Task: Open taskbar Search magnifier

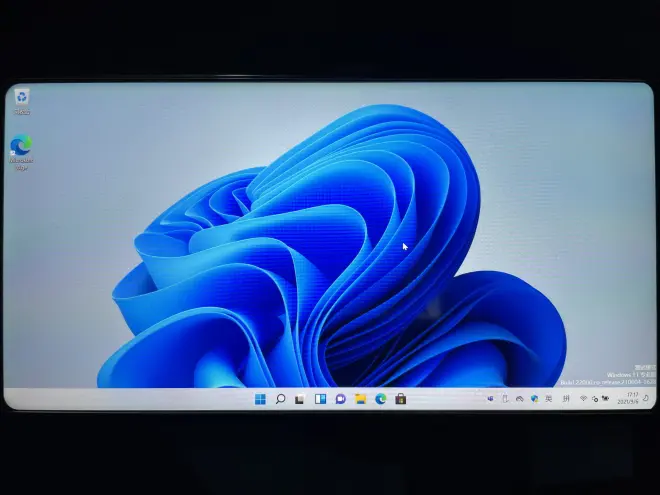Action: [x=280, y=399]
